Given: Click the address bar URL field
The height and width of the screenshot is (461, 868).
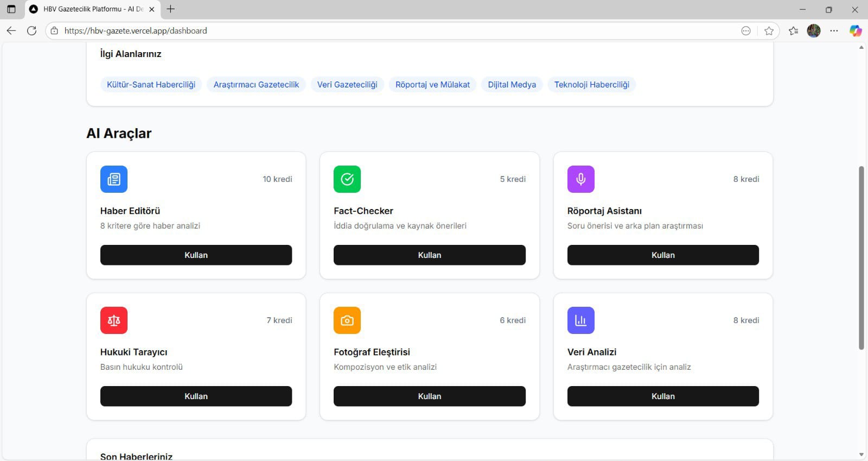Looking at the screenshot, I should [380, 31].
